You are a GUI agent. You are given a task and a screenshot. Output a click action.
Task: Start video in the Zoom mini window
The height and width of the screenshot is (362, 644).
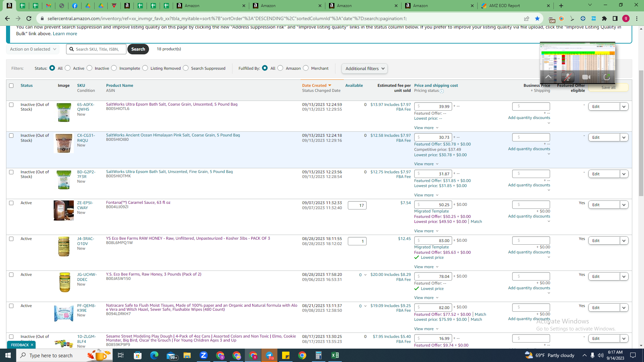coord(586,77)
